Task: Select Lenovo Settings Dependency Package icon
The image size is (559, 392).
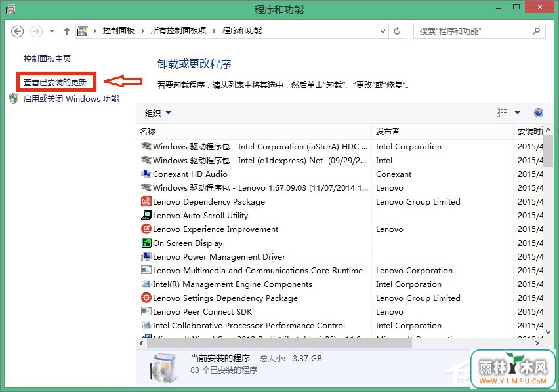Action: pos(146,298)
